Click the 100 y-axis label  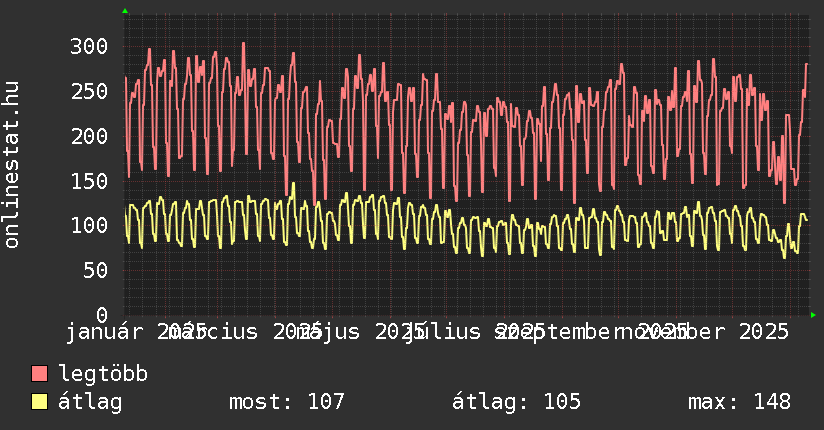click(89, 226)
